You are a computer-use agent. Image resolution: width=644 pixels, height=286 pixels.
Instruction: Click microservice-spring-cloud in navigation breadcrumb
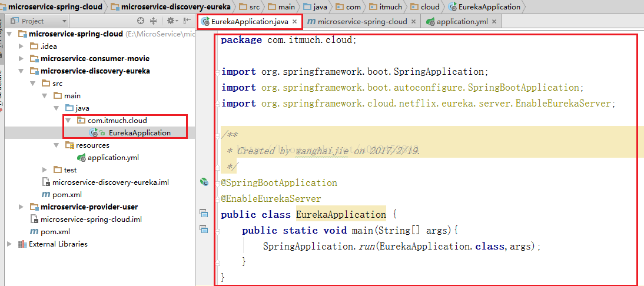click(x=55, y=6)
